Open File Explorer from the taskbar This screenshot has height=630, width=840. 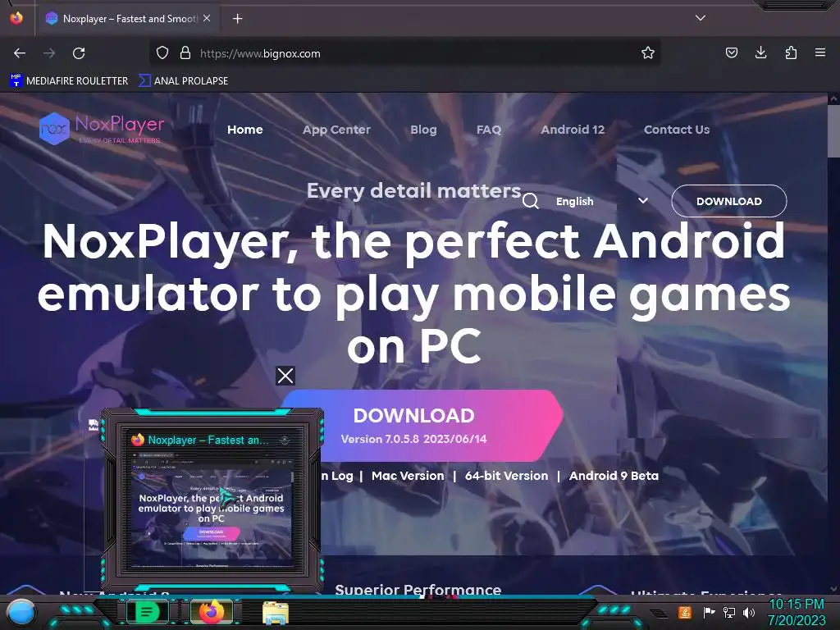pos(276,613)
